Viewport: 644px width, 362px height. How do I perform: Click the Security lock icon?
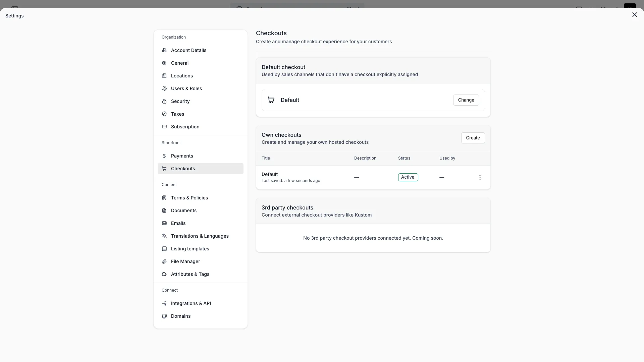pyautogui.click(x=164, y=101)
